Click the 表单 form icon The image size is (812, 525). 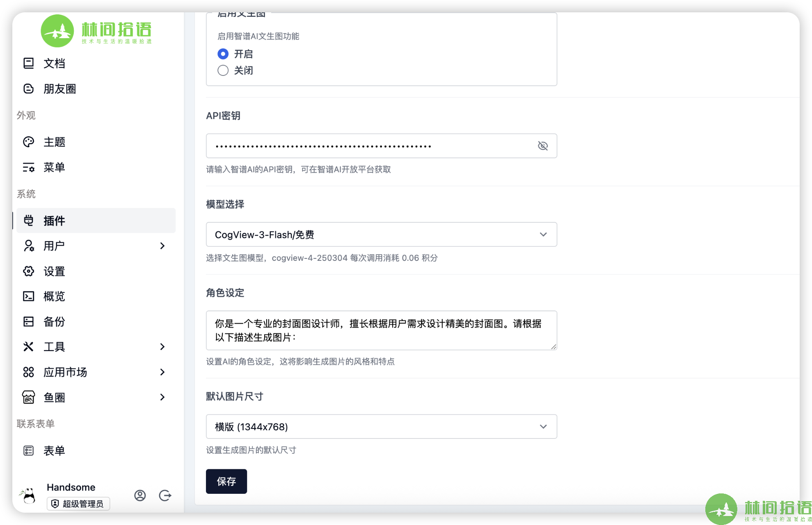[x=28, y=451]
